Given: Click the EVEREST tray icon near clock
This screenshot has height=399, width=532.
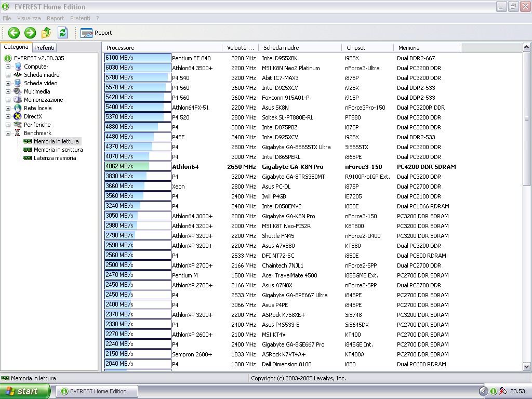Looking at the screenshot, I should (494, 391).
